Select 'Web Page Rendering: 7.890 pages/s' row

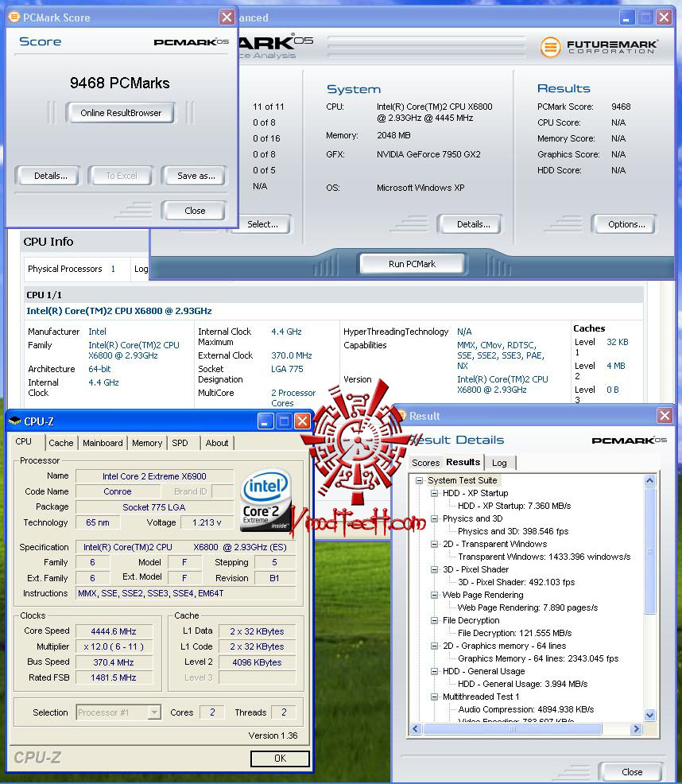(528, 607)
